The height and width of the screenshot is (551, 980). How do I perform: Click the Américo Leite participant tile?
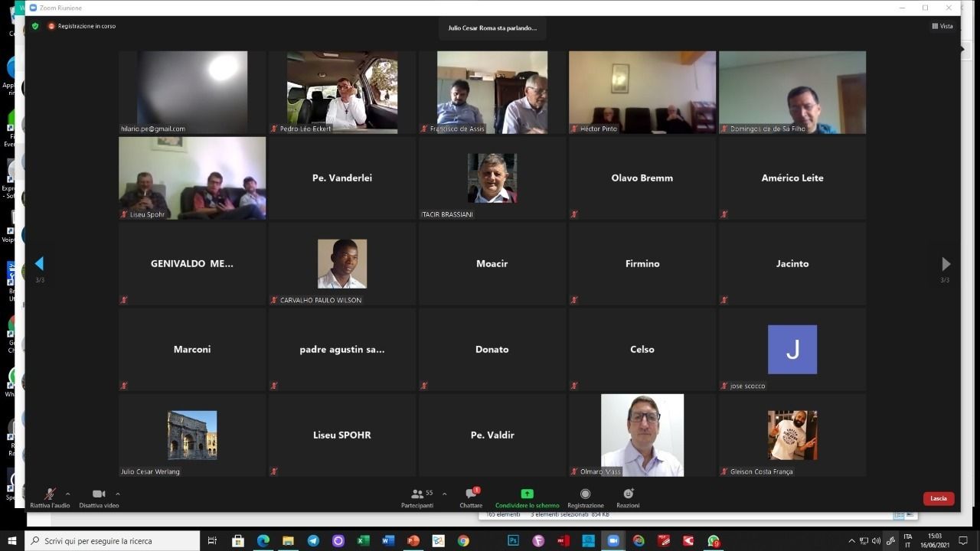[792, 178]
